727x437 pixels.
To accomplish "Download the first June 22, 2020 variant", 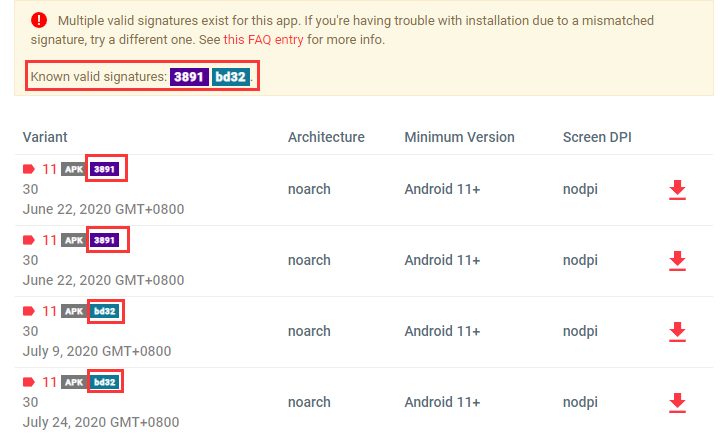I will tap(677, 190).
